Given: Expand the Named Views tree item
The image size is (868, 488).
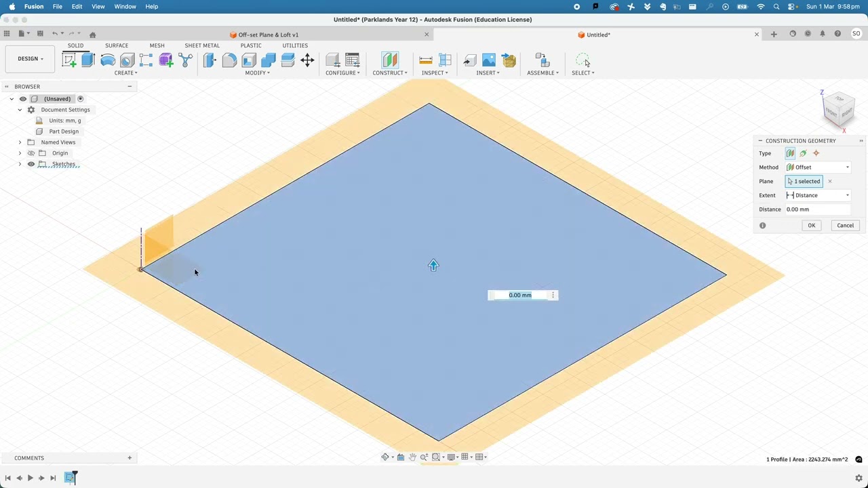Looking at the screenshot, I should coord(20,142).
